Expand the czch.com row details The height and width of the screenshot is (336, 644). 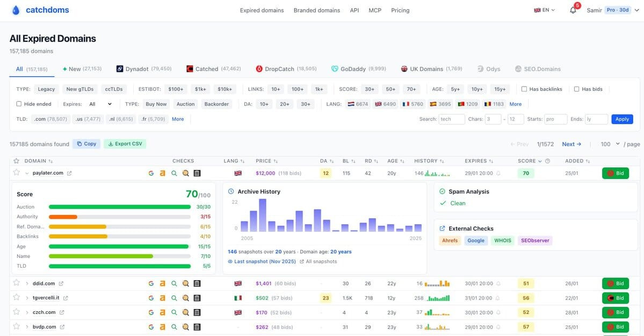[27, 312]
